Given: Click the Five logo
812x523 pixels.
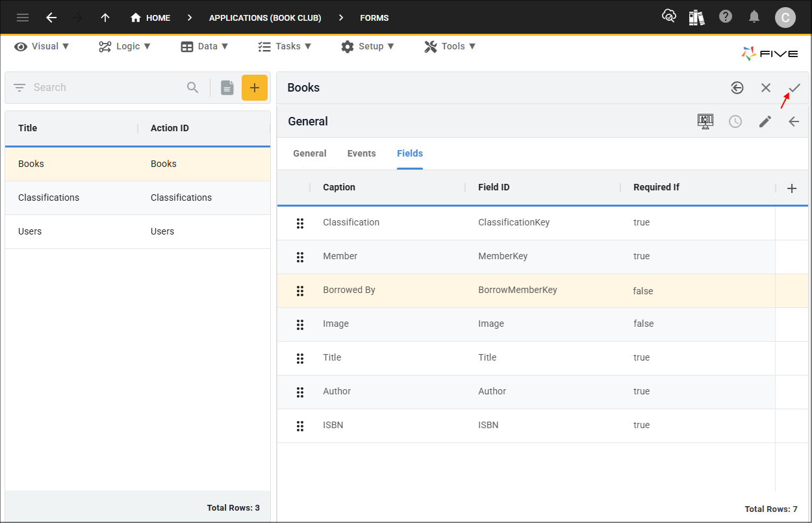Looking at the screenshot, I should (x=770, y=54).
